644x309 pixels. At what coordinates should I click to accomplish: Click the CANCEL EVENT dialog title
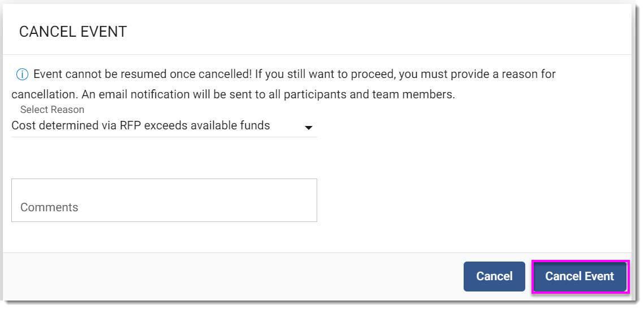pyautogui.click(x=73, y=32)
